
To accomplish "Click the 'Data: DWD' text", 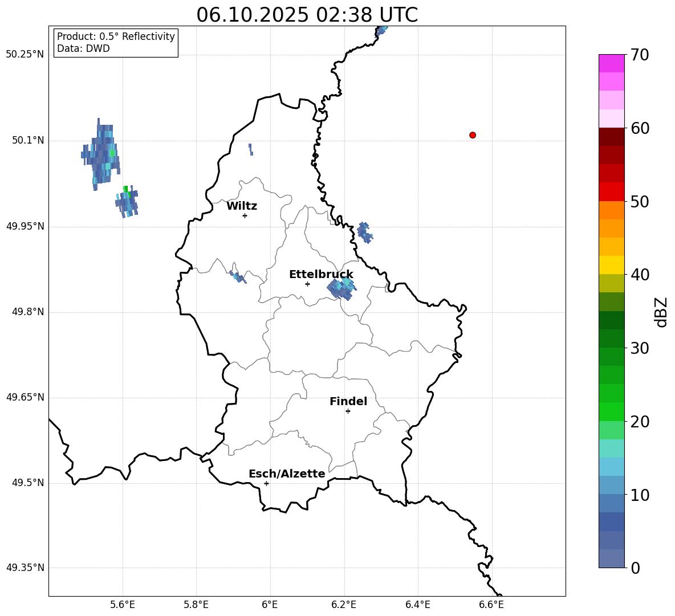I will [x=83, y=48].
